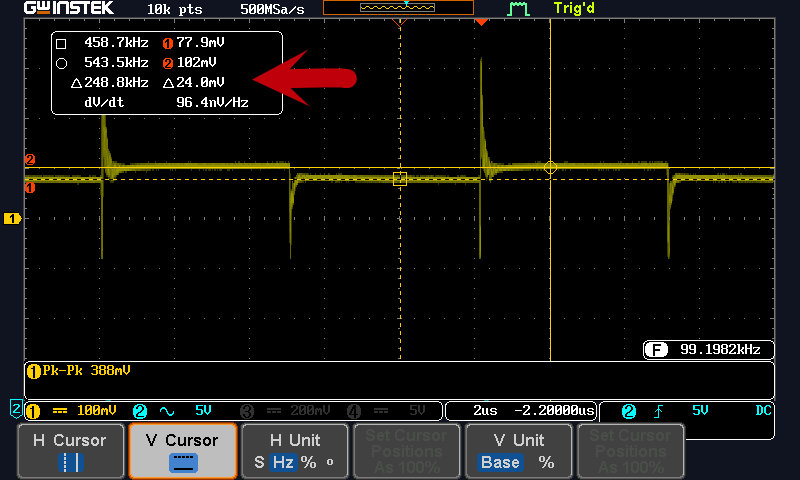Click the dimmed channel 3 indicator
The image size is (800, 480).
click(x=247, y=411)
